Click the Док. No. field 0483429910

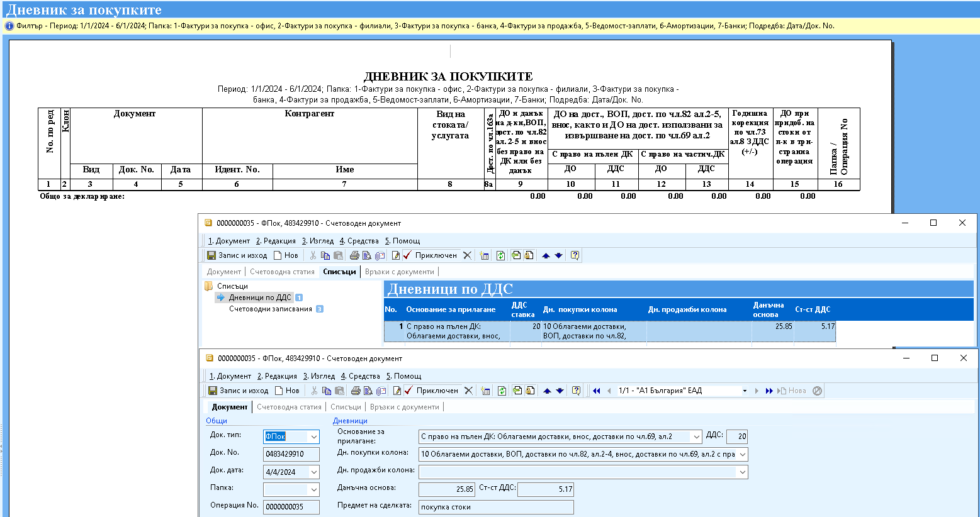(291, 454)
